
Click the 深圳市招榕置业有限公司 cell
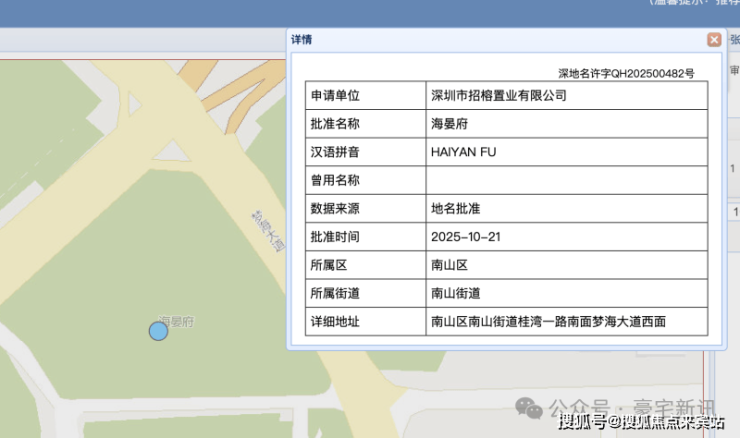click(x=567, y=95)
